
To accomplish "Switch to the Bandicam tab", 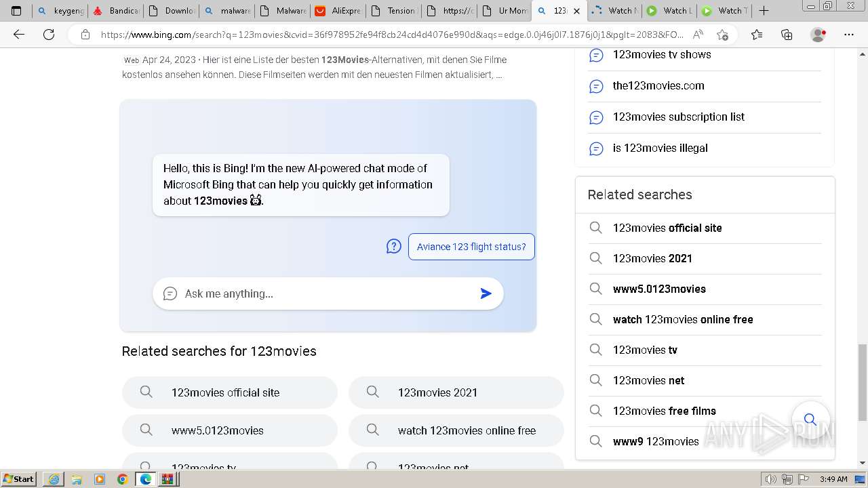I will [116, 10].
